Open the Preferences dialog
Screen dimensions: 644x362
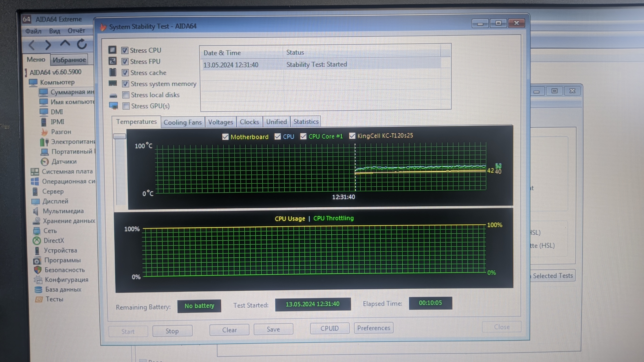click(x=374, y=328)
